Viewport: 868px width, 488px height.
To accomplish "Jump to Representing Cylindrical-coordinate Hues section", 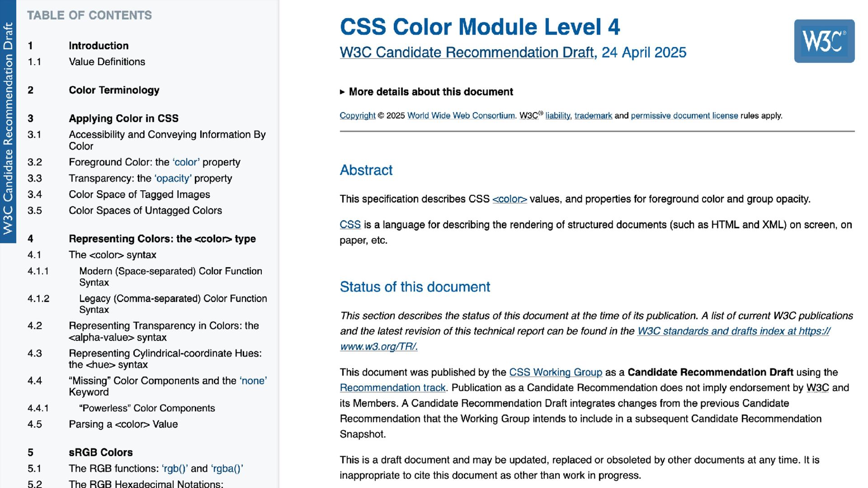I will tap(165, 359).
